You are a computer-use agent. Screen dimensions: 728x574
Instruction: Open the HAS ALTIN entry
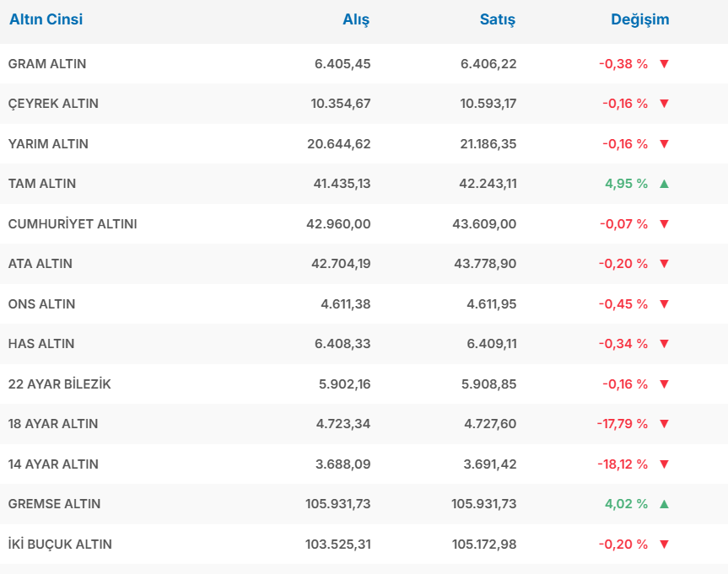pos(41,344)
